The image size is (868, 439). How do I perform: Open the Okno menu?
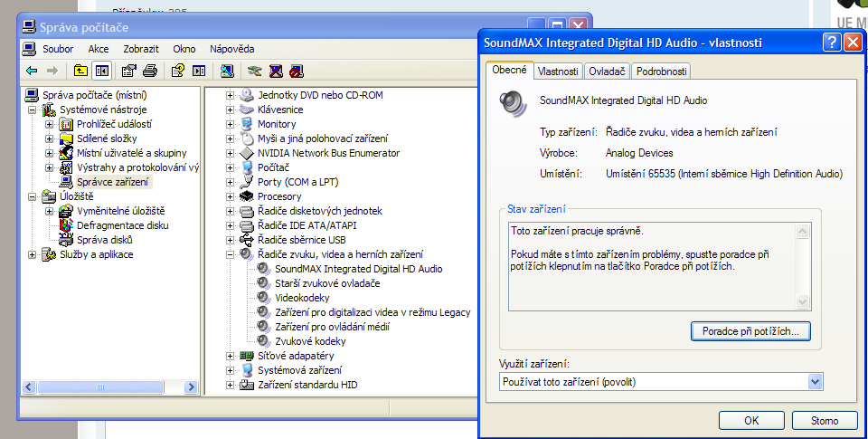point(184,49)
